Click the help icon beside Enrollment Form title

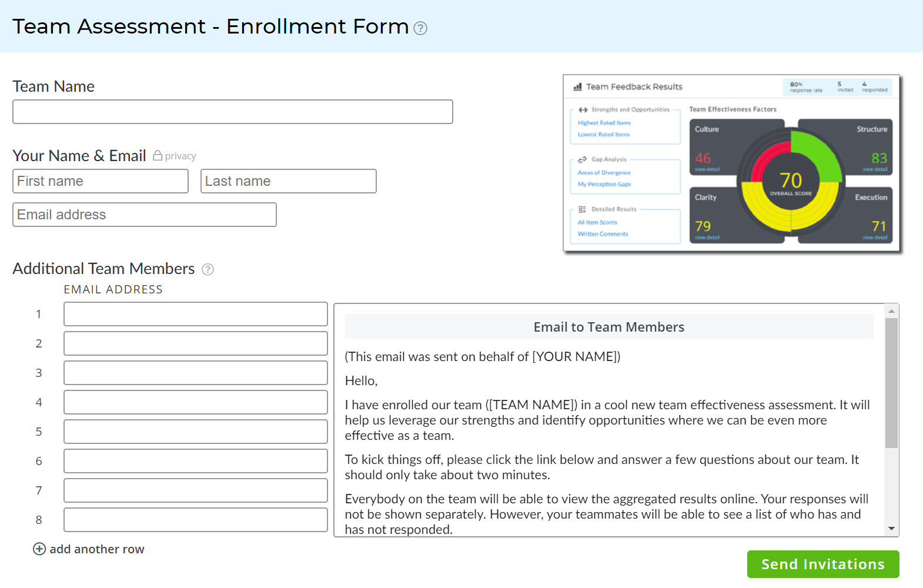pyautogui.click(x=420, y=28)
